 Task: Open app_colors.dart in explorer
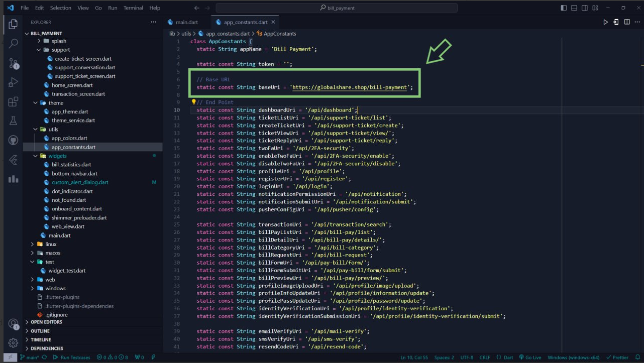[x=69, y=138]
